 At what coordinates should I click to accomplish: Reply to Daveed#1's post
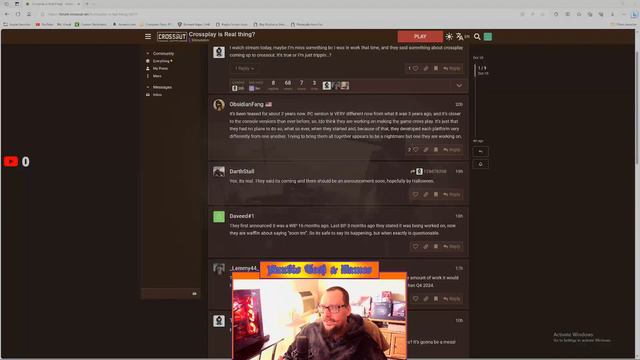(x=452, y=247)
